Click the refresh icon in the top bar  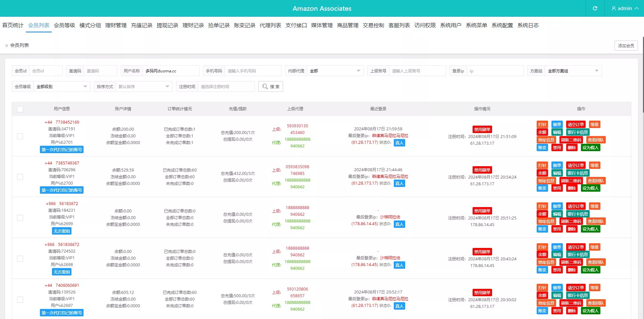click(595, 8)
